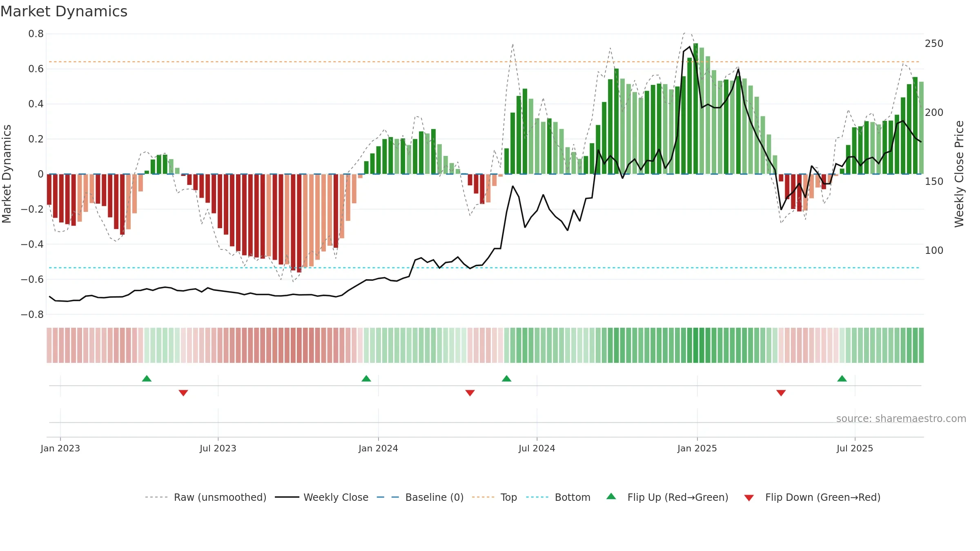
Task: Click the 150 right-axis tick label
Action: pos(934,182)
